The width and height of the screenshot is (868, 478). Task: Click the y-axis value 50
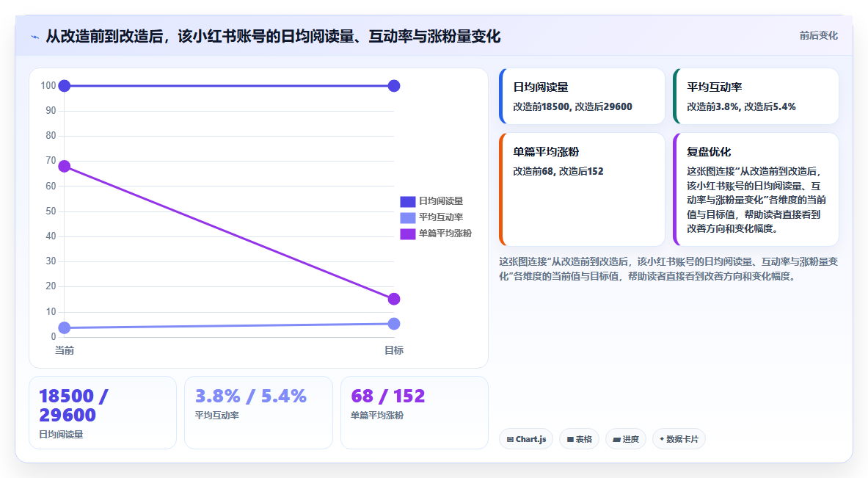click(51, 211)
